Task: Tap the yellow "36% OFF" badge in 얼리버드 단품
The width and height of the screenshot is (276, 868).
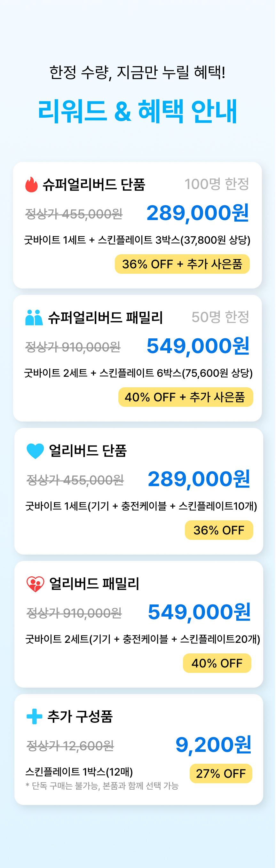Action: pos(219,530)
